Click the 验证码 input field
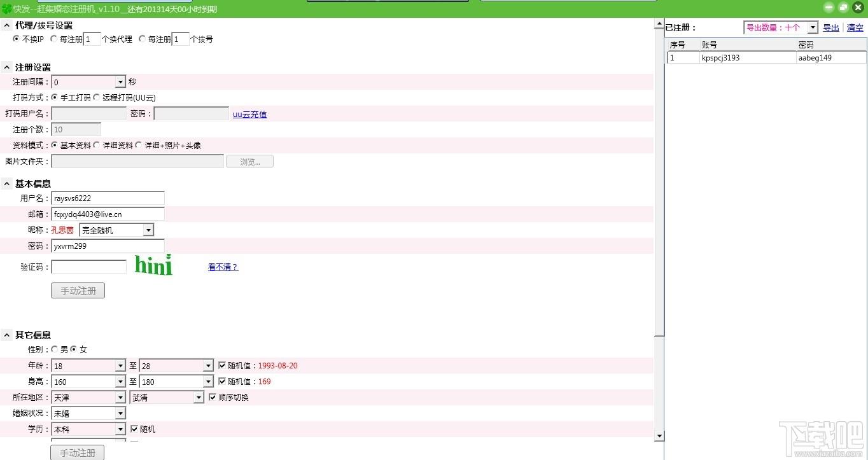 [89, 267]
